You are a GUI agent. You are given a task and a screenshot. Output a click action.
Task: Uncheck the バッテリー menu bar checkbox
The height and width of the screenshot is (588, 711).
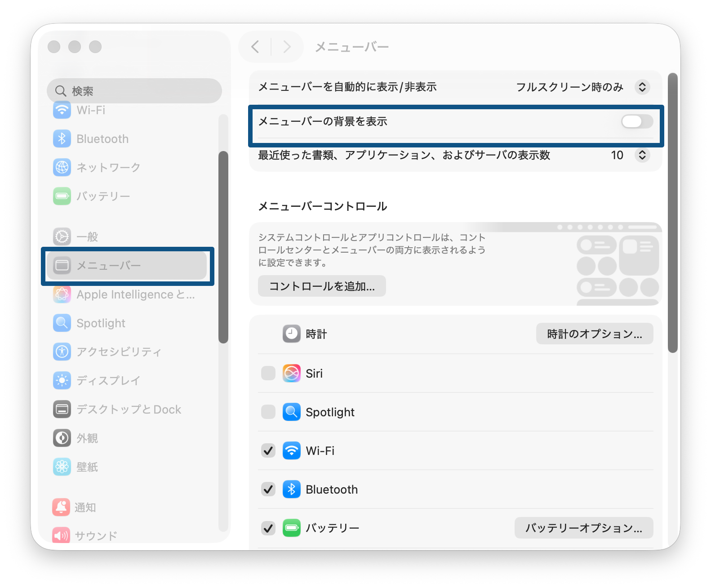click(x=268, y=528)
